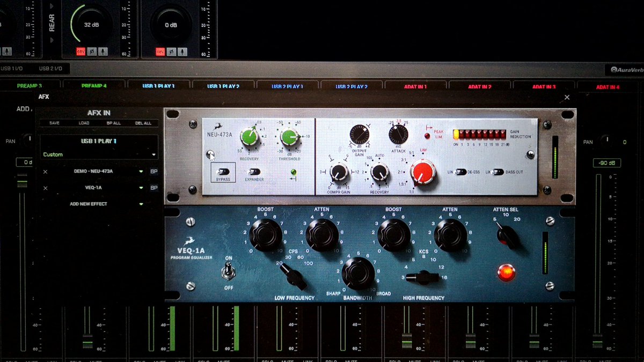
Task: Click the Pan knob on ADAT IN 4 channel
Action: [x=607, y=142]
